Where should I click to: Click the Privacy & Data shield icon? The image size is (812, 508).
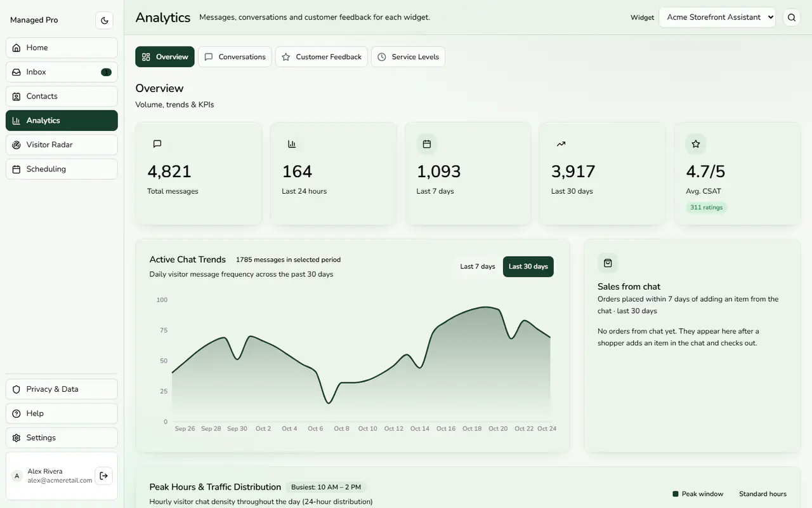point(16,389)
